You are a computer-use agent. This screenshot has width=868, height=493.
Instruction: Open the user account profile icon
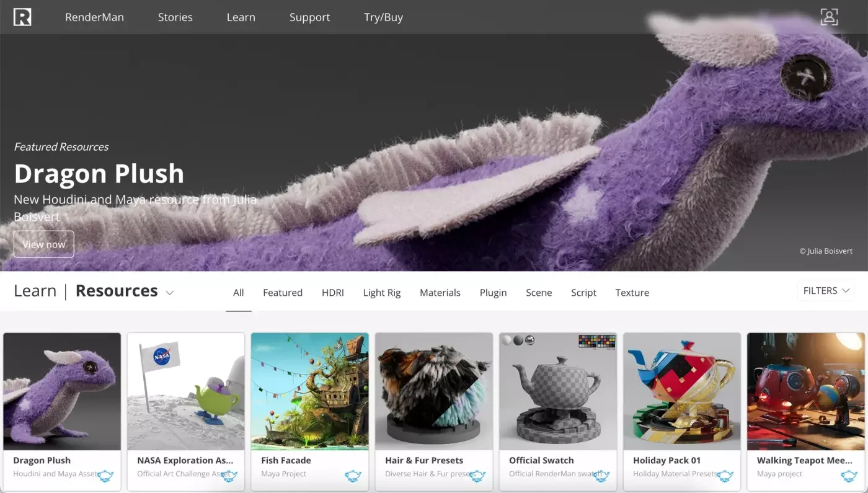[829, 17]
